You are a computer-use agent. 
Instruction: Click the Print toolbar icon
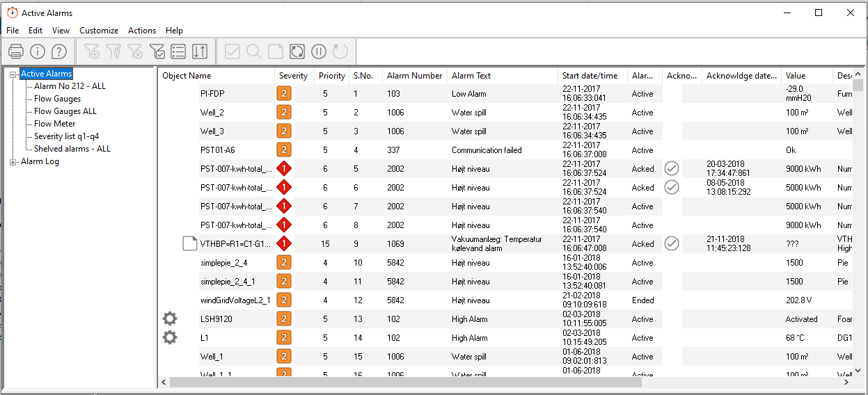(x=16, y=51)
